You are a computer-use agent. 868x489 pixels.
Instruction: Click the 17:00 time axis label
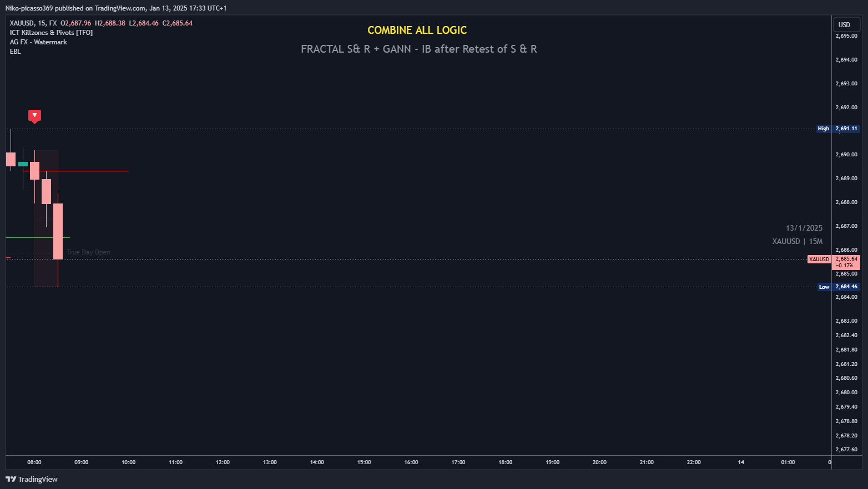458,462
